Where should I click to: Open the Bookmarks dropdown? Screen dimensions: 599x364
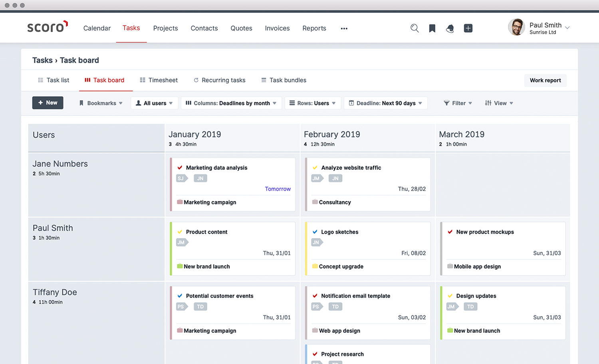click(101, 103)
